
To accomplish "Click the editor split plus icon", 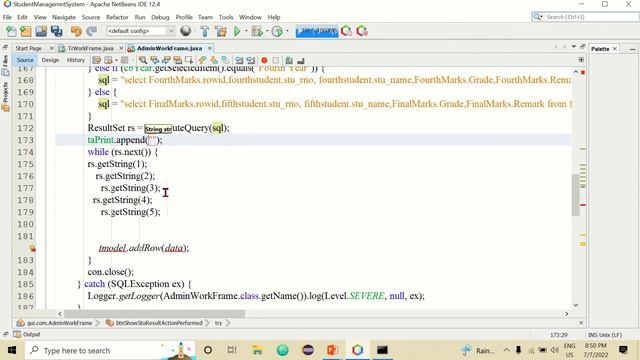I will tap(581, 60).
